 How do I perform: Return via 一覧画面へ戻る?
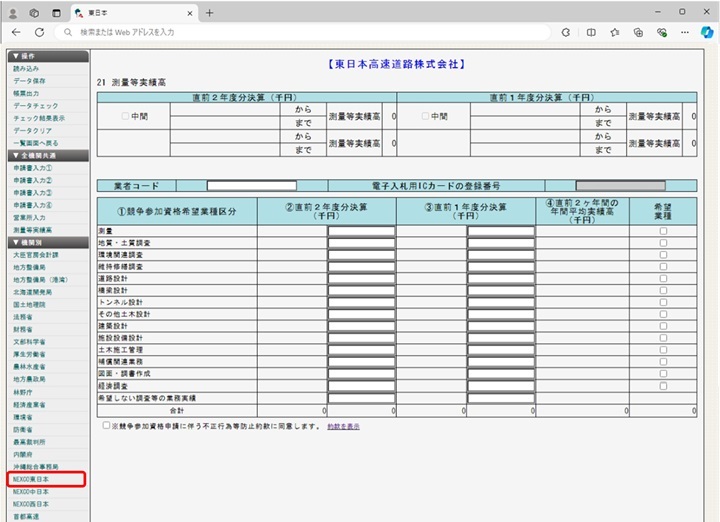pos(36,143)
